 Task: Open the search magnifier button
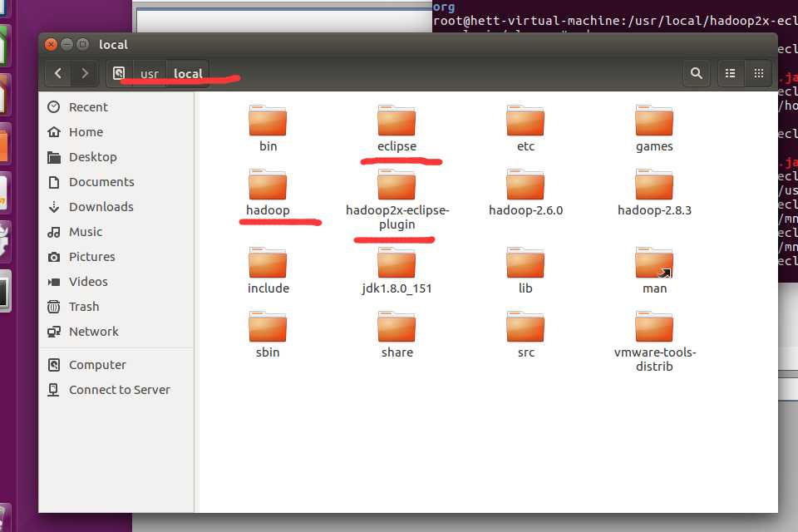pos(697,73)
